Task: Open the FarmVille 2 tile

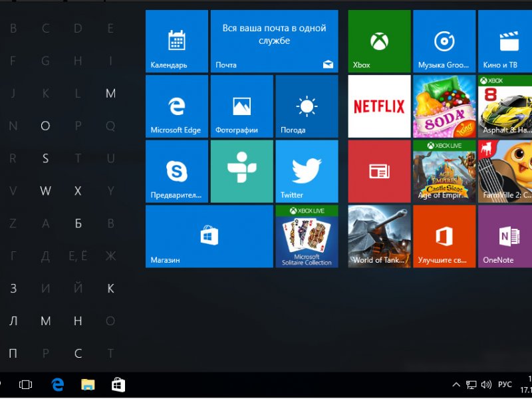Action: coord(505,172)
